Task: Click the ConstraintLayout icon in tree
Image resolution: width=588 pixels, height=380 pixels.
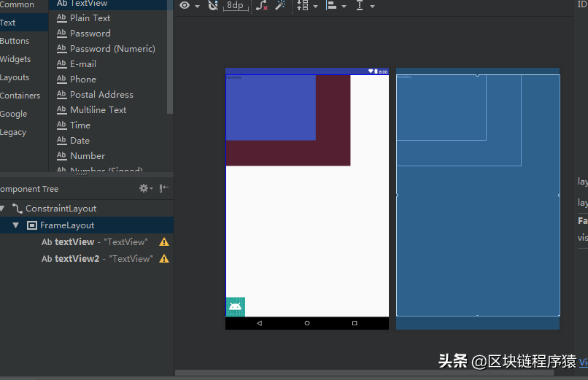Action: coord(18,209)
